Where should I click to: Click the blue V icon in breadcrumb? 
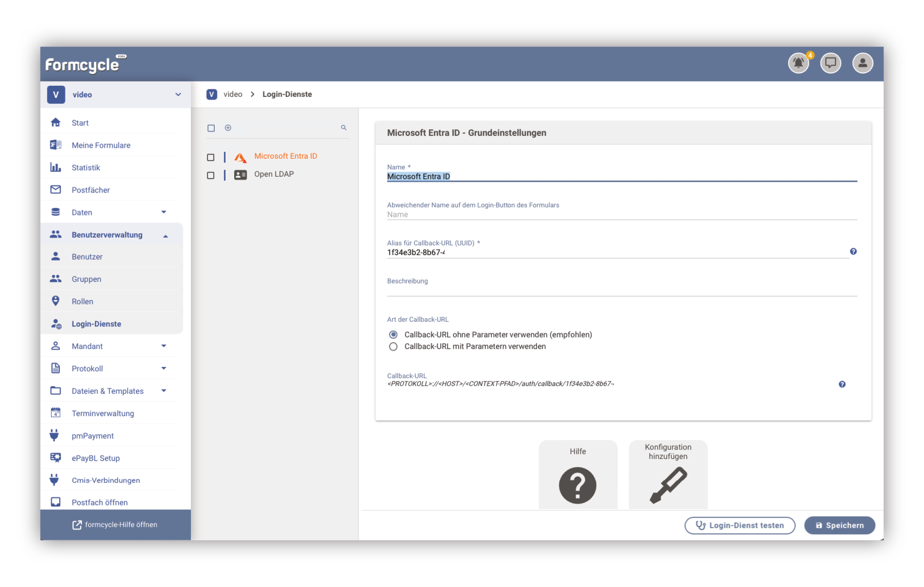(x=212, y=94)
